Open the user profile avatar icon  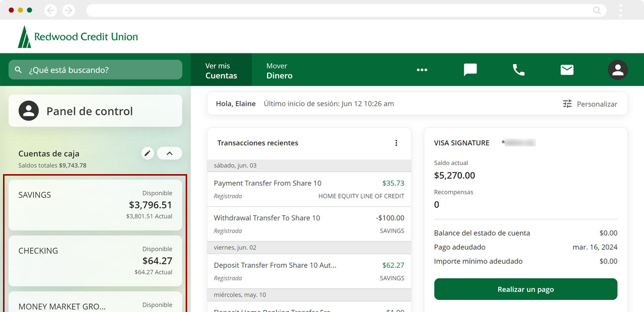click(617, 70)
